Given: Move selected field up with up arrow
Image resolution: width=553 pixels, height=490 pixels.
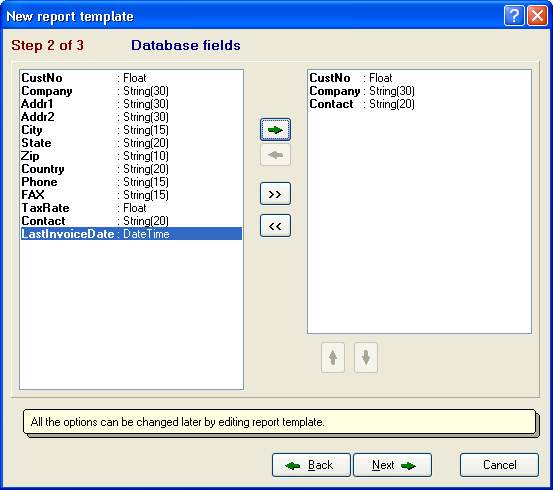Looking at the screenshot, I should point(333,357).
